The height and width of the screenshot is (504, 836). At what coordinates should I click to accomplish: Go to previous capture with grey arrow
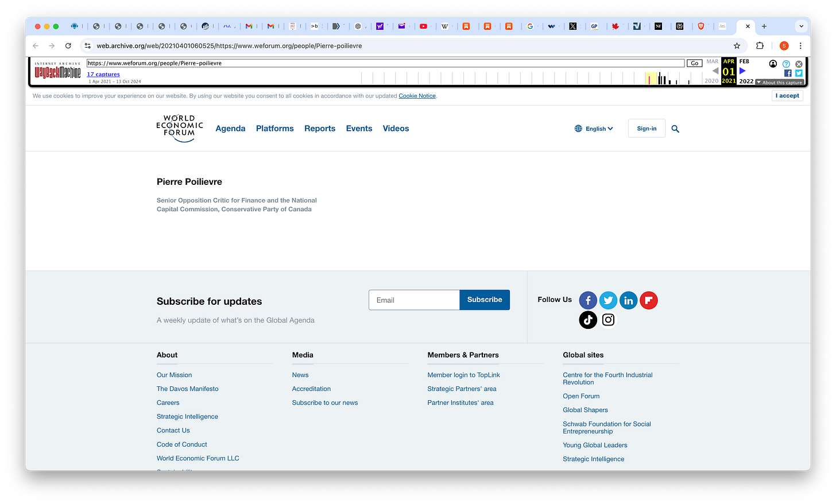click(x=715, y=71)
